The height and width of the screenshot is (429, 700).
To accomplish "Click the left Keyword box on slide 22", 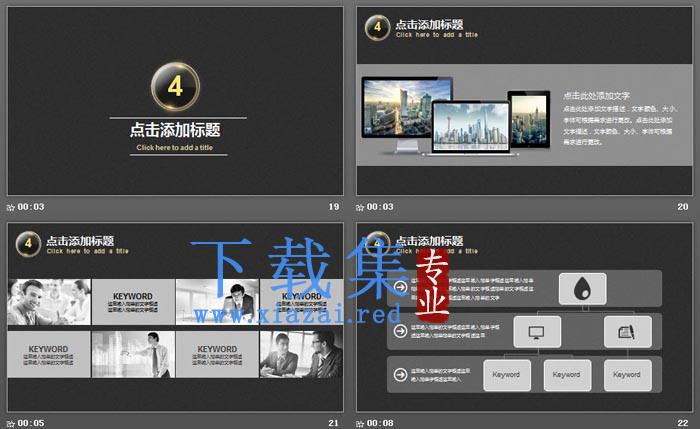I will tap(507, 375).
